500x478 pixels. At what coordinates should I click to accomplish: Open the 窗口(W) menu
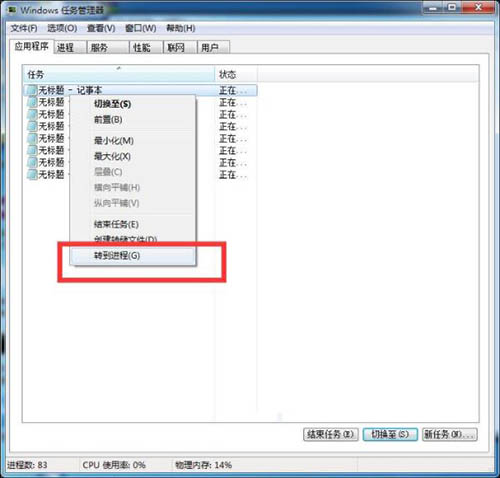(140, 28)
